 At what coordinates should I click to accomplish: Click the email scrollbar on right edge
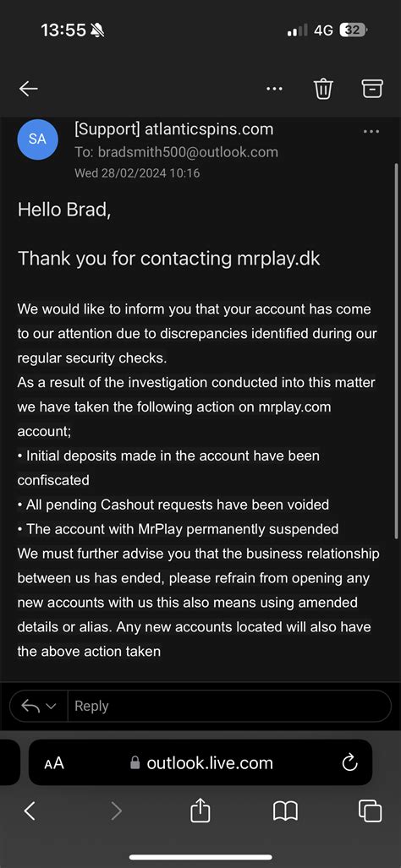coord(395,350)
